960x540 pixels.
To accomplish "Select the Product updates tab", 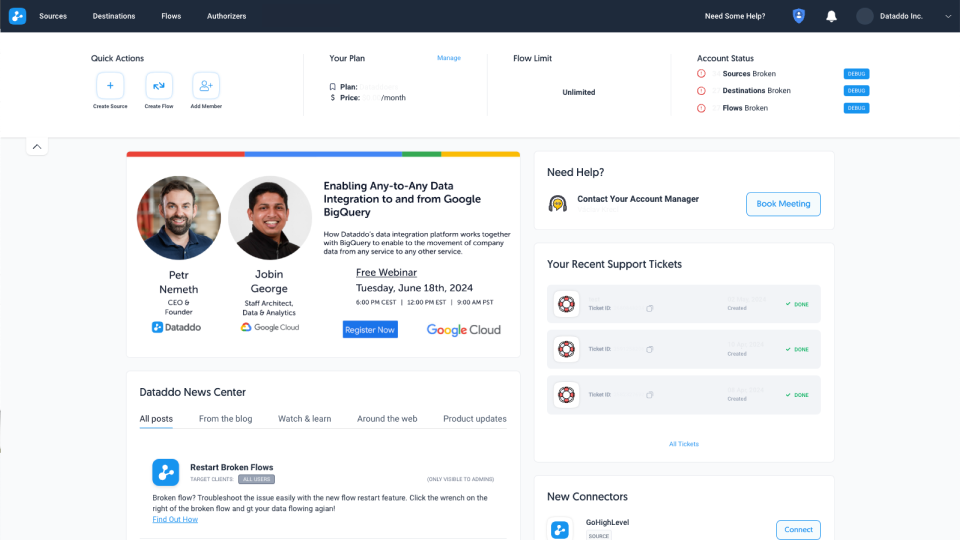I will click(474, 419).
